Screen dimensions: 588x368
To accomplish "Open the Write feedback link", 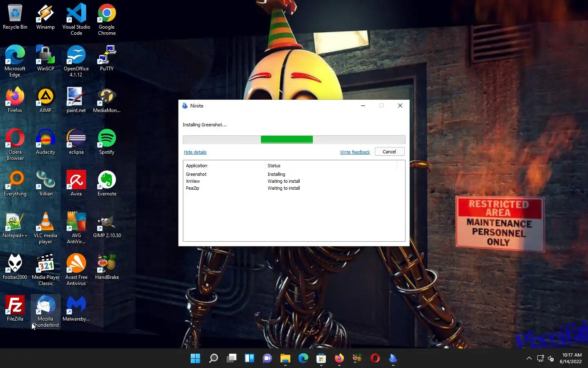I will (355, 152).
